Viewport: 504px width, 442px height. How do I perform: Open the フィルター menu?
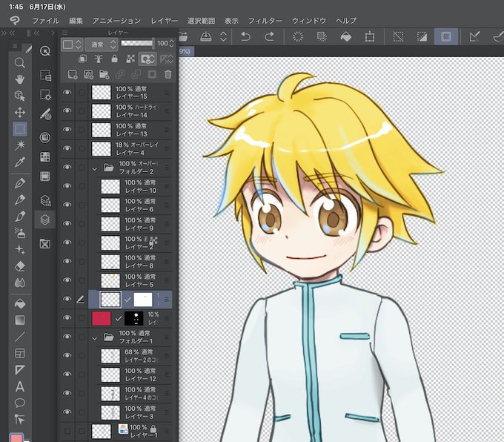[x=265, y=21]
